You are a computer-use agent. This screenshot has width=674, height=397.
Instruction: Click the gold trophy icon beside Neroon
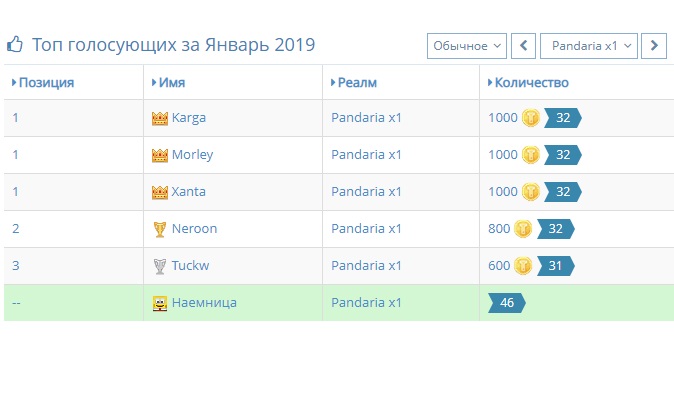(x=159, y=229)
